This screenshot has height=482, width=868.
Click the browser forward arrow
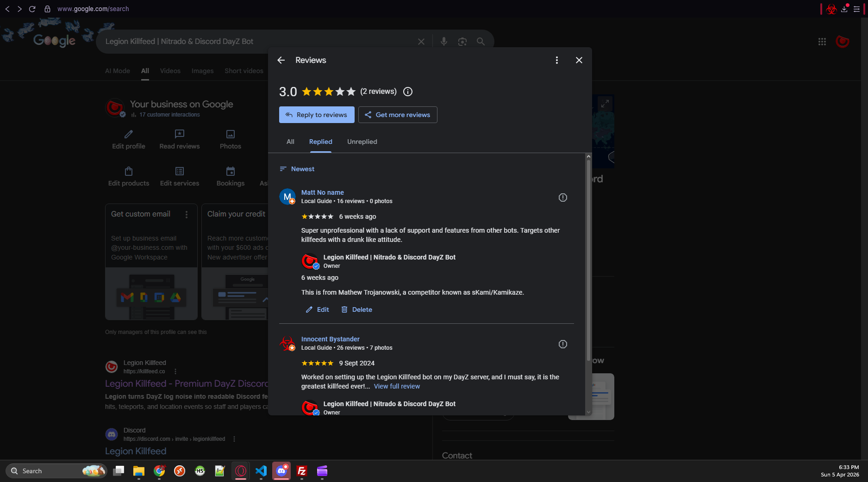[19, 9]
